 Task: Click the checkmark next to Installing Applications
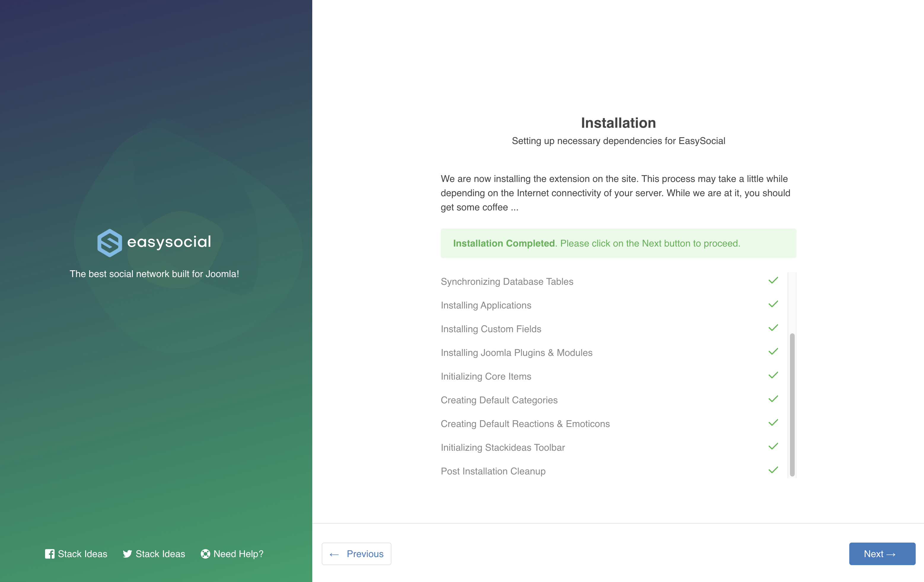point(773,304)
